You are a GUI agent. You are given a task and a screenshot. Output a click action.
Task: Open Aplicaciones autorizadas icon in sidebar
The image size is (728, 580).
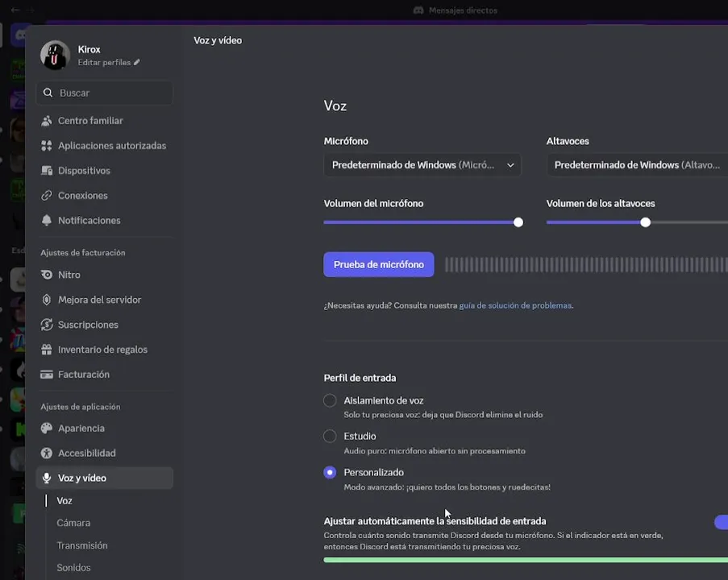47,146
